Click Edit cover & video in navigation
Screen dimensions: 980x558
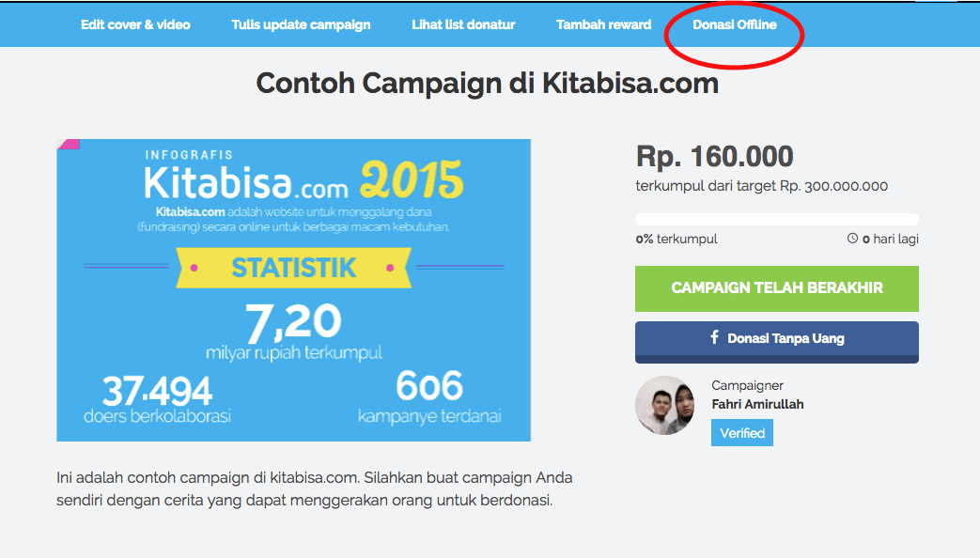pos(135,24)
